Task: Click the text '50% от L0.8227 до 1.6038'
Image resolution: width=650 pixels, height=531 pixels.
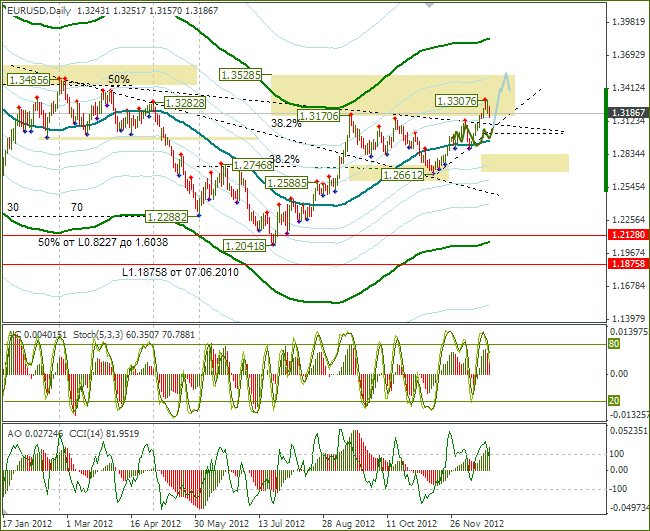Action: pyautogui.click(x=103, y=242)
